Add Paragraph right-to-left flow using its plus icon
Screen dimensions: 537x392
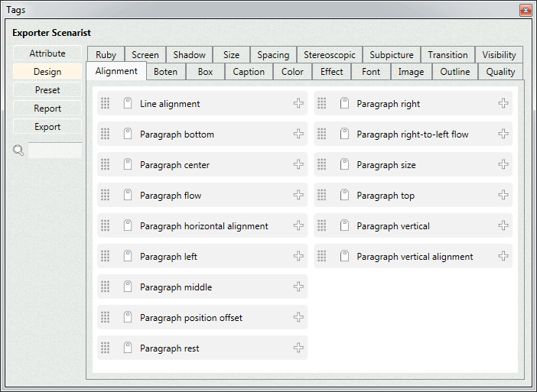503,134
